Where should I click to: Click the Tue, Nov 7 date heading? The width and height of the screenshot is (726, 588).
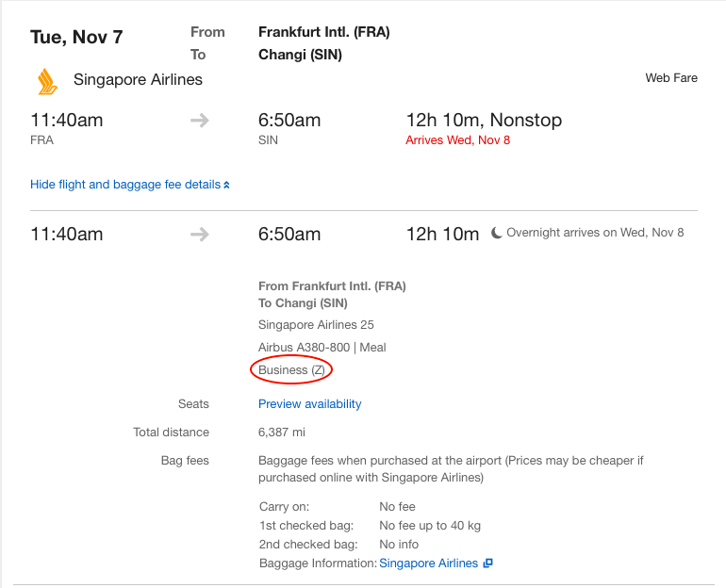tap(76, 38)
